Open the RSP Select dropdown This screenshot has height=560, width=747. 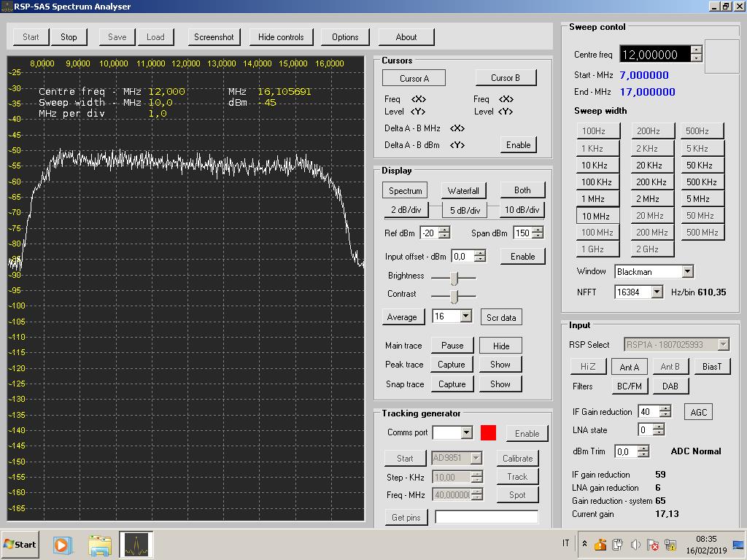pyautogui.click(x=723, y=344)
